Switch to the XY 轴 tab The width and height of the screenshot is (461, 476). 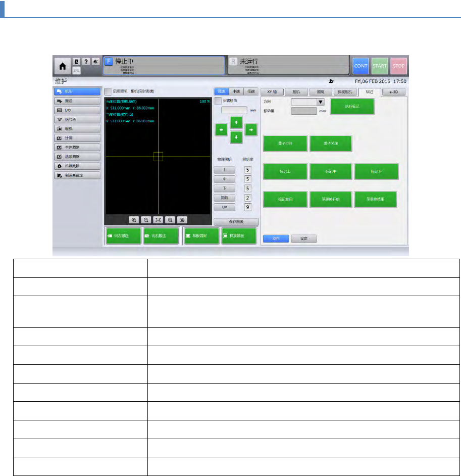[x=272, y=91]
